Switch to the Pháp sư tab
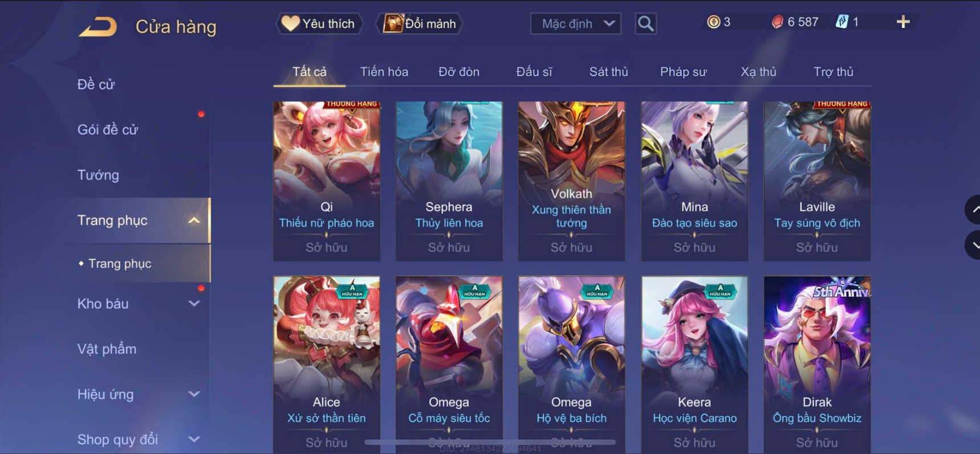 pyautogui.click(x=683, y=72)
